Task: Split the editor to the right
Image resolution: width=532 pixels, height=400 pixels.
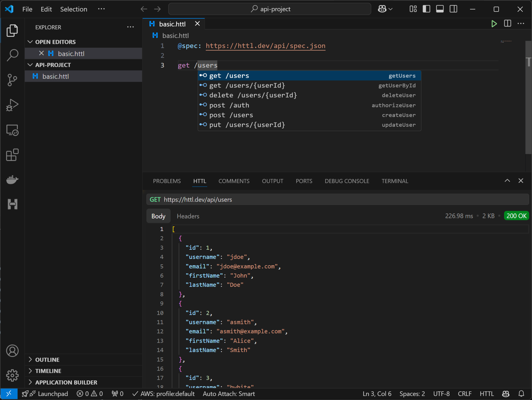Action: point(508,24)
